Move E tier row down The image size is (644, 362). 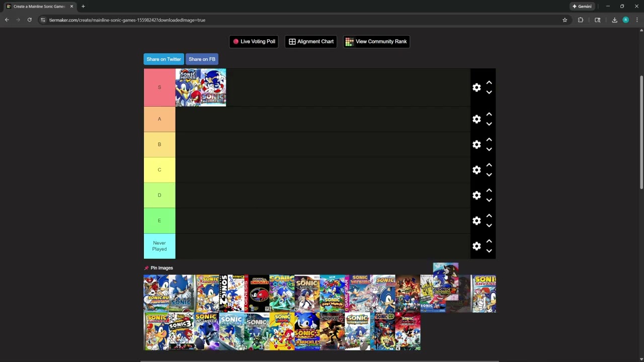[x=489, y=226]
